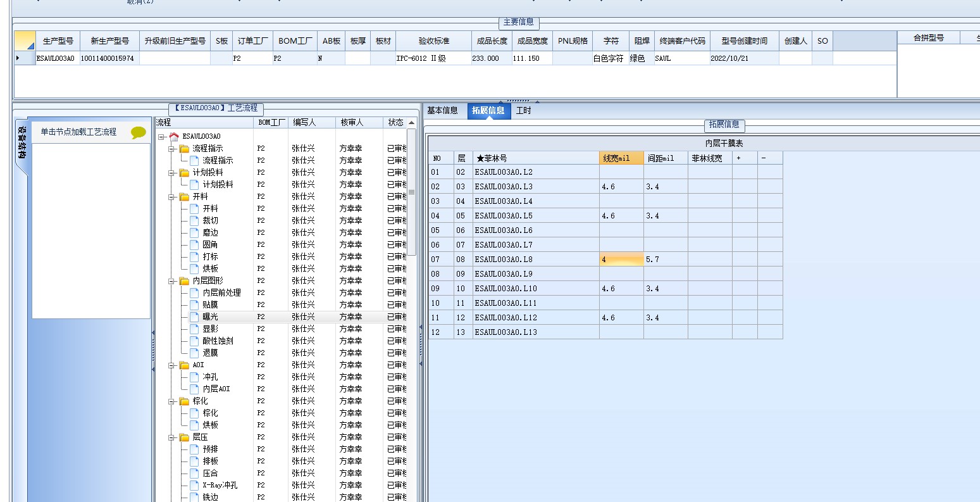Click the 裁切 document icon
The image size is (980, 502).
pos(194,220)
